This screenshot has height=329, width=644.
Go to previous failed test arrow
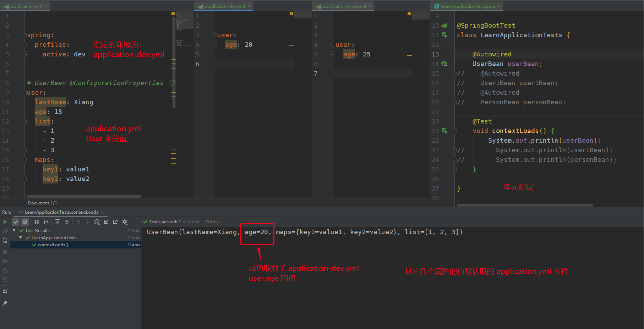coord(78,222)
